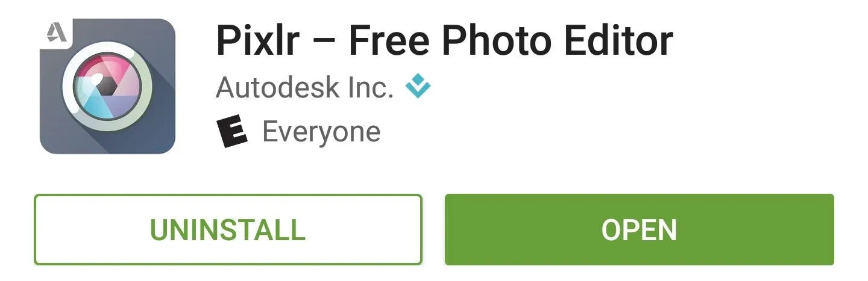The image size is (868, 281).
Task: Click the green 'UNINSTALL' text label
Action: point(228,229)
